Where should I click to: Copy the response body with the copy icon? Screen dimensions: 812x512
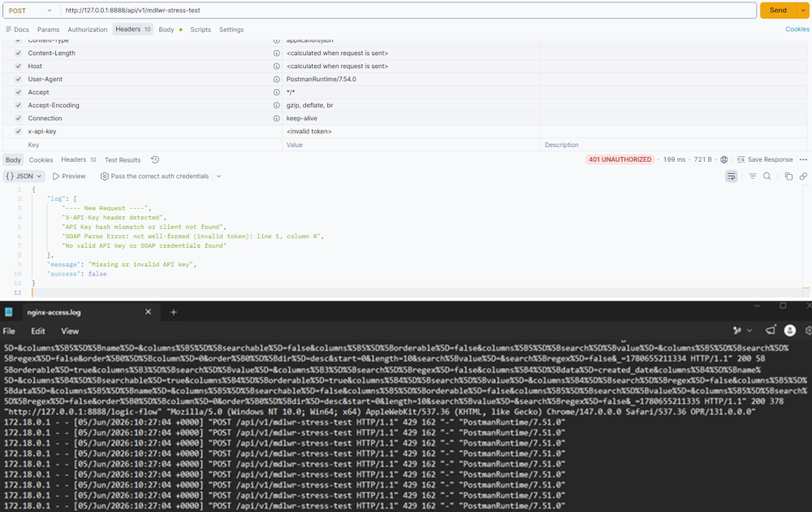(788, 176)
